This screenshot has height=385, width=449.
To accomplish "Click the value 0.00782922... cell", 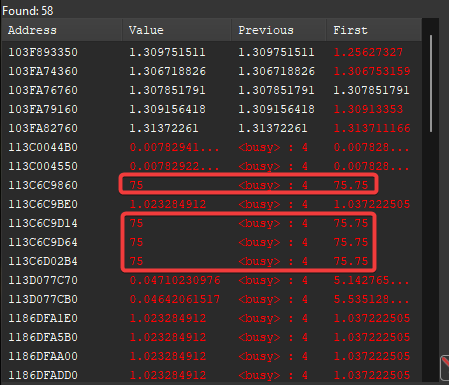I will (174, 166).
